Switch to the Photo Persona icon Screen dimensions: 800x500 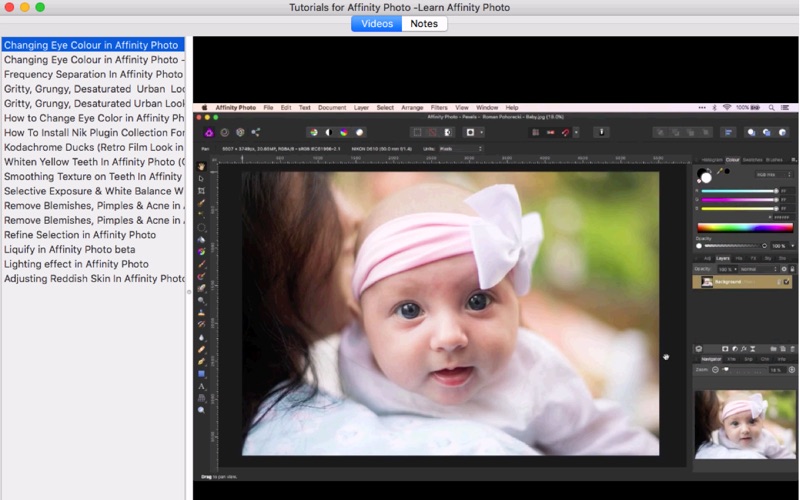click(x=209, y=133)
